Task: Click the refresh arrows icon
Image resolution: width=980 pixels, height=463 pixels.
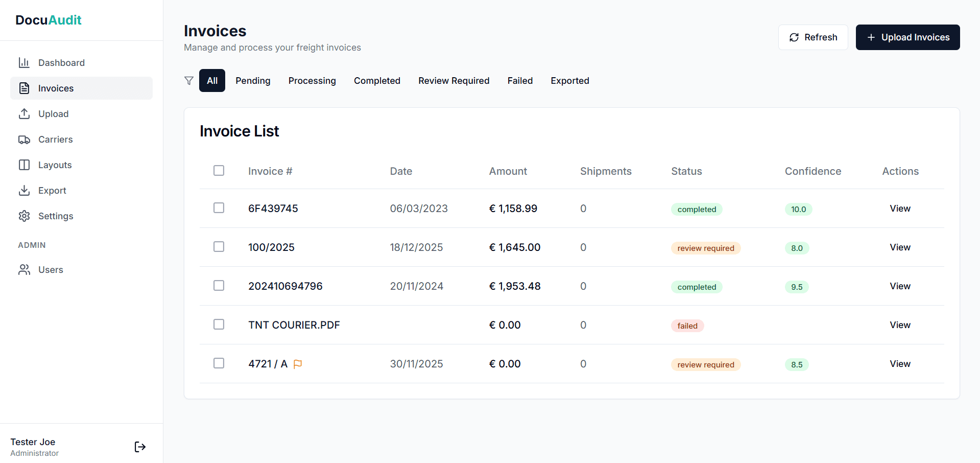Action: [794, 37]
